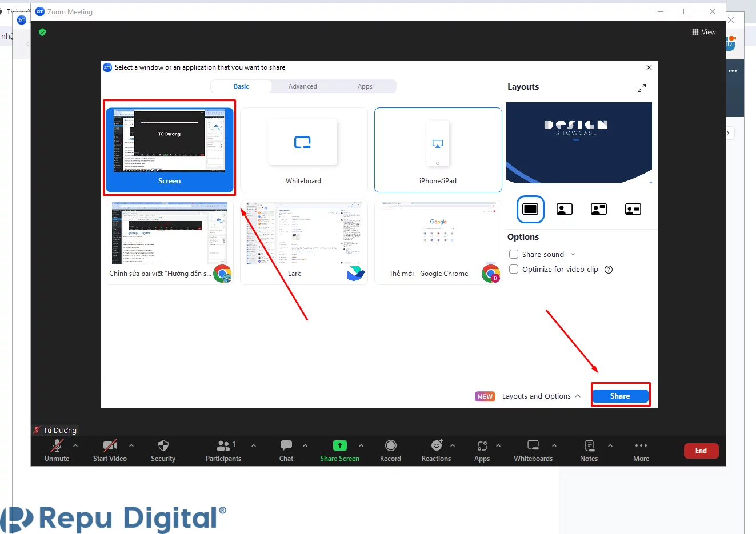Click the Layouts and Options label
The image size is (756, 534).
(x=536, y=396)
